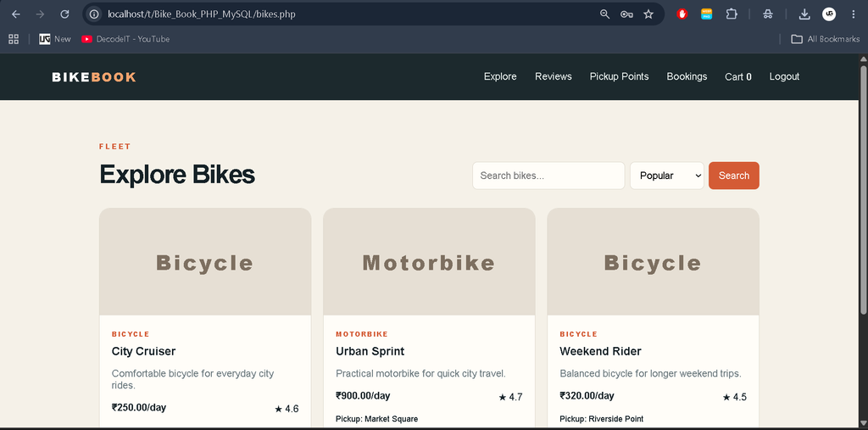
Task: Open the orange and blue extension icon
Action: pyautogui.click(x=707, y=14)
